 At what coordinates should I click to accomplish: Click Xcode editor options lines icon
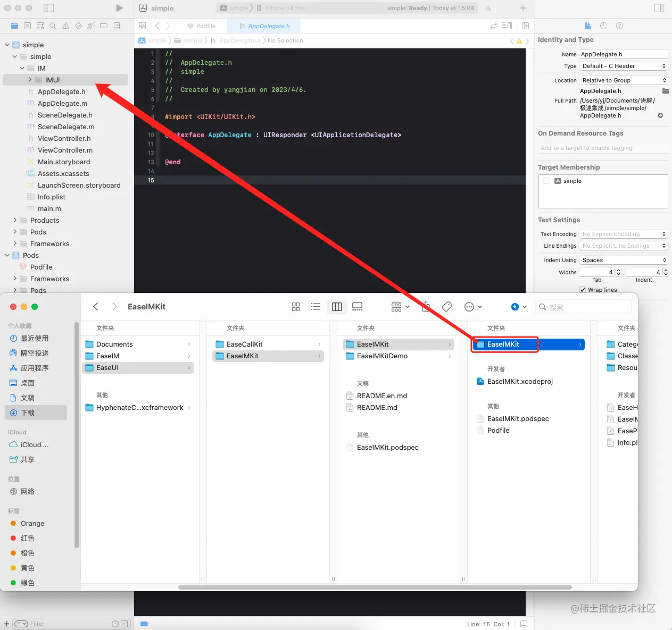point(507,26)
